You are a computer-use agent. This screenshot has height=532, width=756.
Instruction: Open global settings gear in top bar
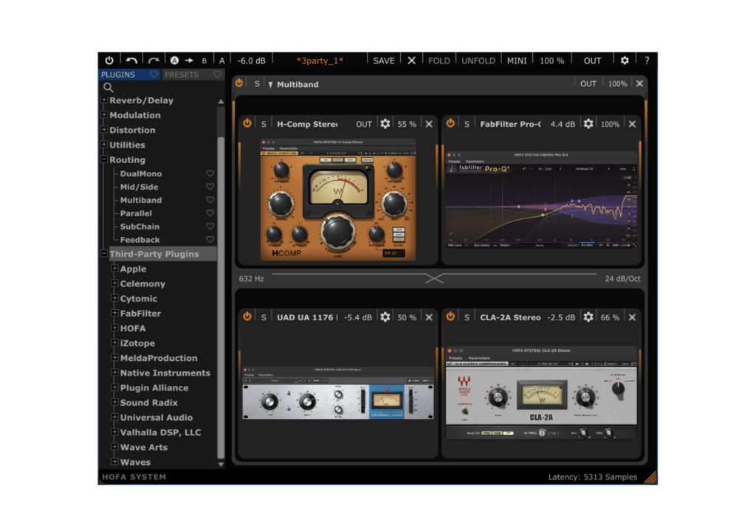(625, 61)
